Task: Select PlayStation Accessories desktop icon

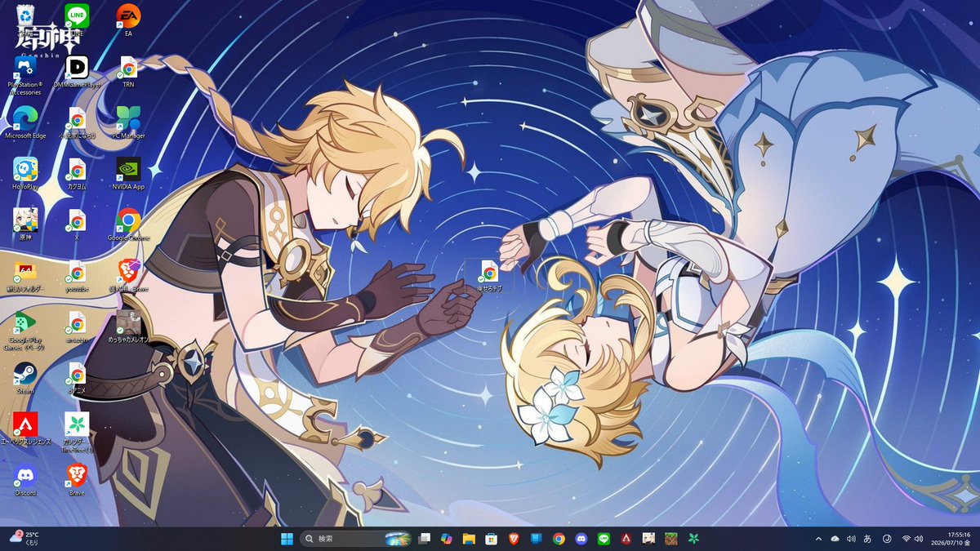Action: tap(25, 75)
